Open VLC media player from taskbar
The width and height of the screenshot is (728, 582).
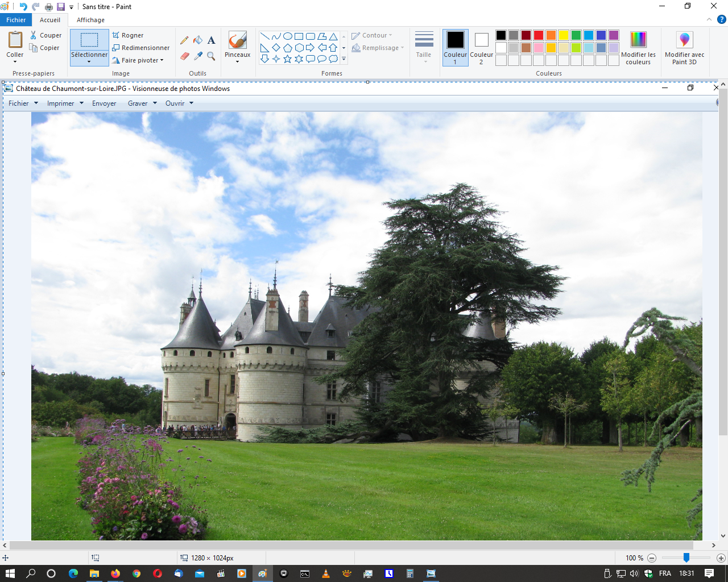click(326, 573)
